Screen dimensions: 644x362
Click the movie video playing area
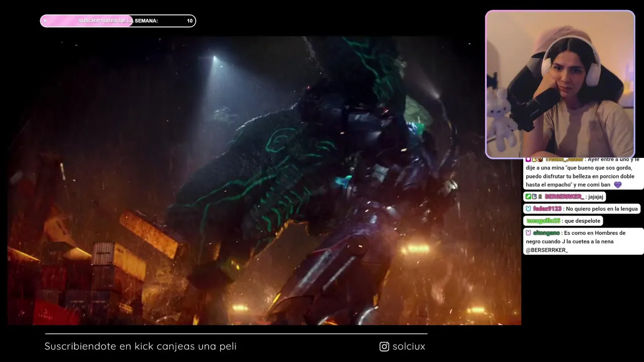264,180
